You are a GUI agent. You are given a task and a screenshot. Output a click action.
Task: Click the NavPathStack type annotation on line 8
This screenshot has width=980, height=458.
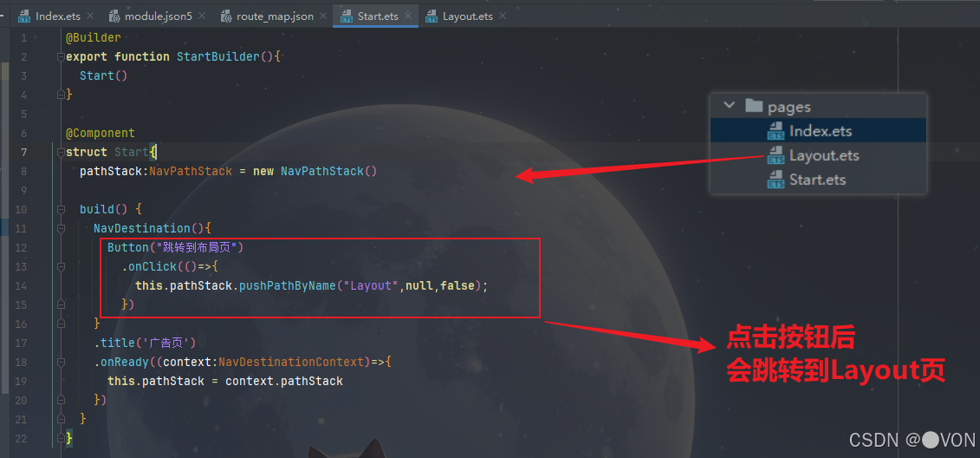click(x=191, y=172)
